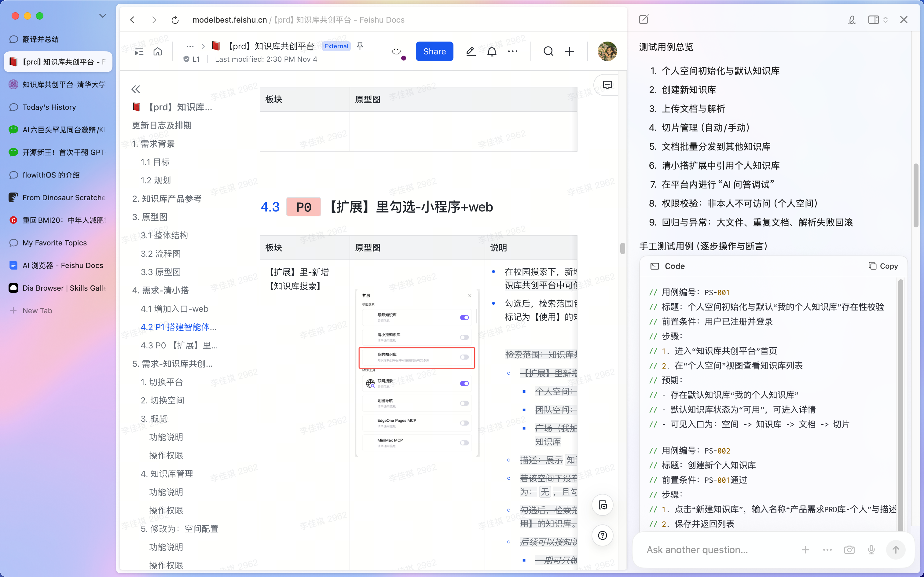Activate microphone in chat input

pos(871,549)
